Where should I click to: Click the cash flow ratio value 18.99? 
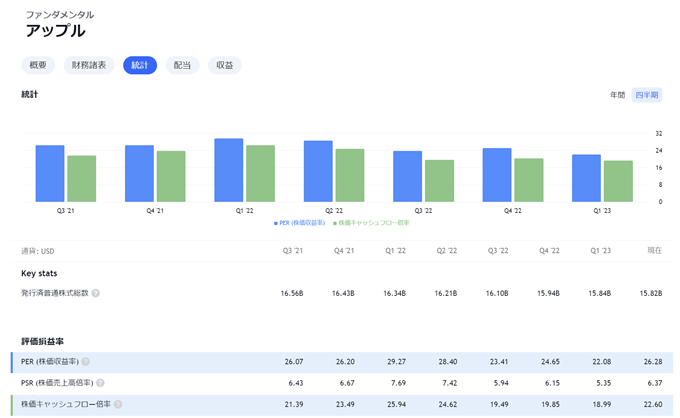coord(602,404)
